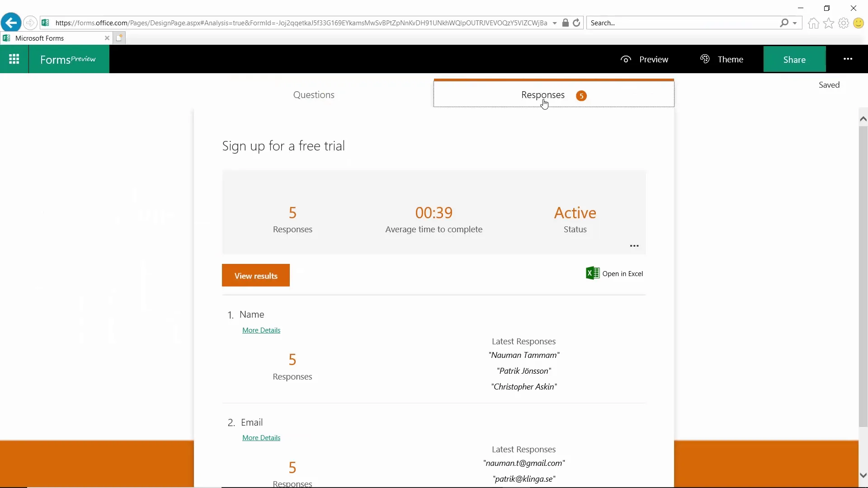Screen dimensions: 868x488
Task: Click the 'Saved' status text
Action: 829,85
